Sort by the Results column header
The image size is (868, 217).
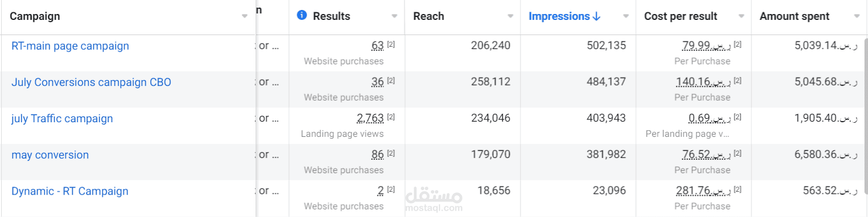click(x=332, y=16)
